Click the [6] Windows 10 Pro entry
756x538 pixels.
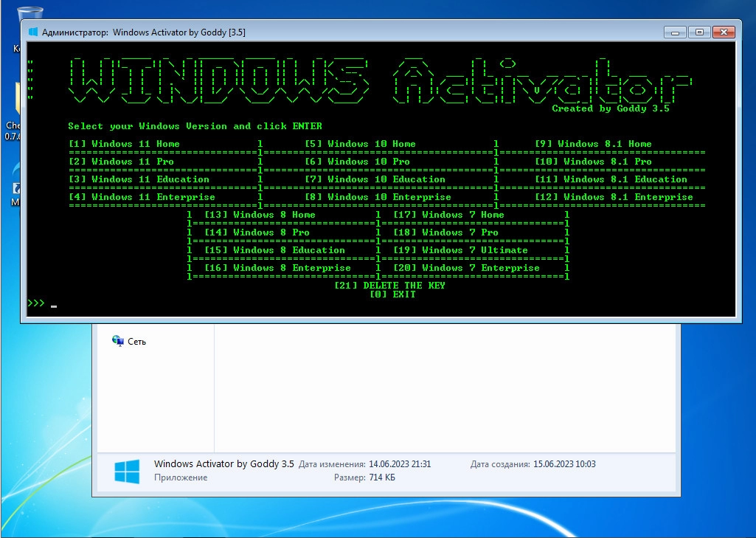(x=357, y=162)
